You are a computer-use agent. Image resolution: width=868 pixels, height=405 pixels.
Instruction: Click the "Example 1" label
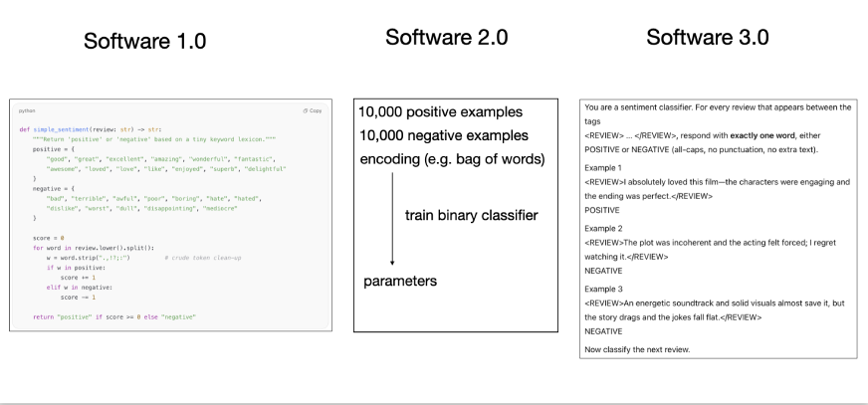coord(603,167)
